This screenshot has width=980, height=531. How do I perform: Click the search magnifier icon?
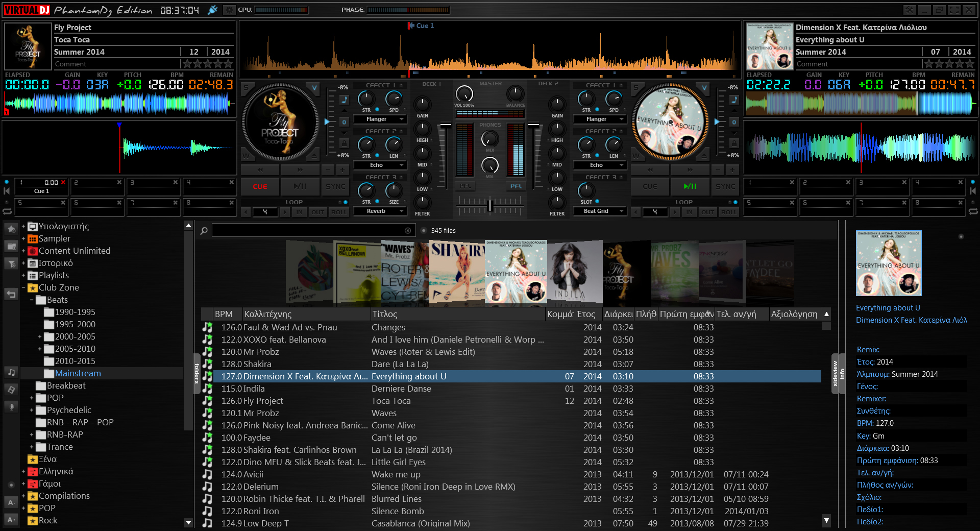click(x=204, y=231)
